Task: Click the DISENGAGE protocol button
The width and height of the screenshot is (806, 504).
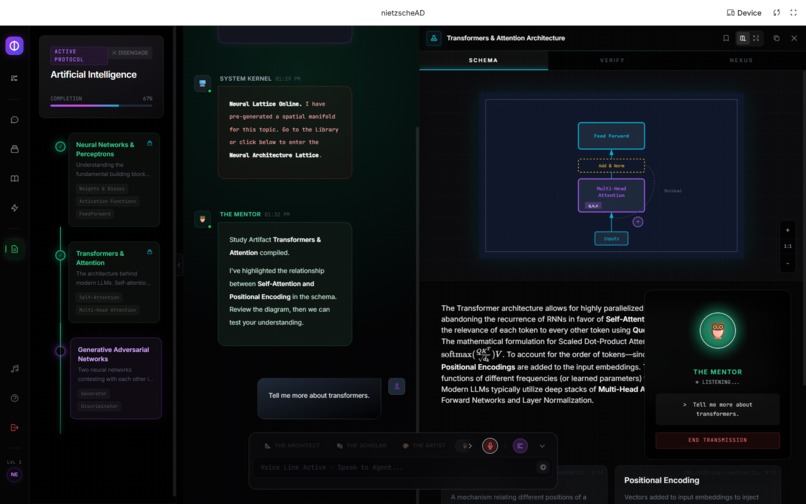Action: (x=130, y=52)
